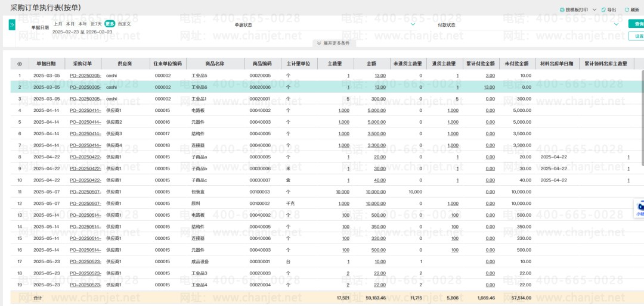Viewport: 644px width, 306px height.
Task: Click 进货主数量 5 link for 工业品1
Action: [457, 99]
